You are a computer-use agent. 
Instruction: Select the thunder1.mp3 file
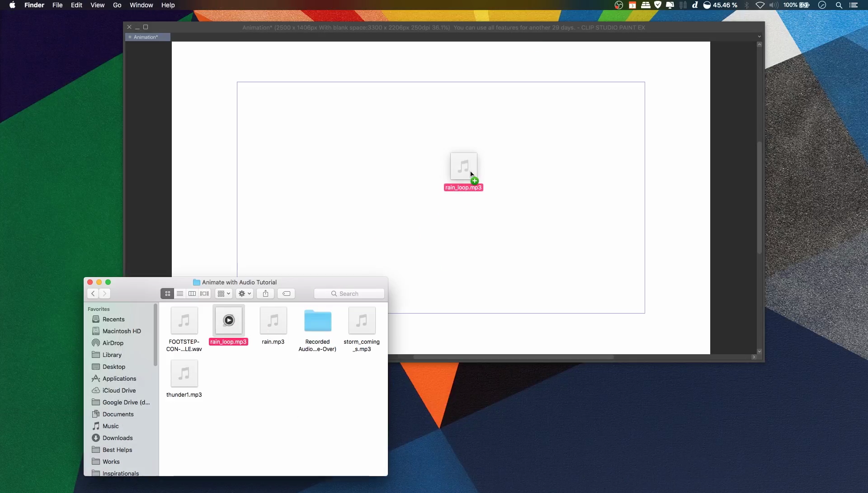[x=184, y=374]
